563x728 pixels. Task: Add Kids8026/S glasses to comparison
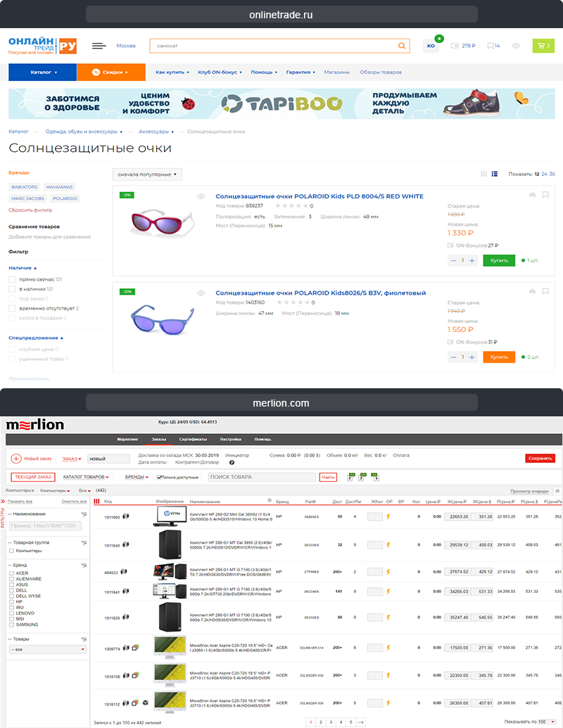532,292
